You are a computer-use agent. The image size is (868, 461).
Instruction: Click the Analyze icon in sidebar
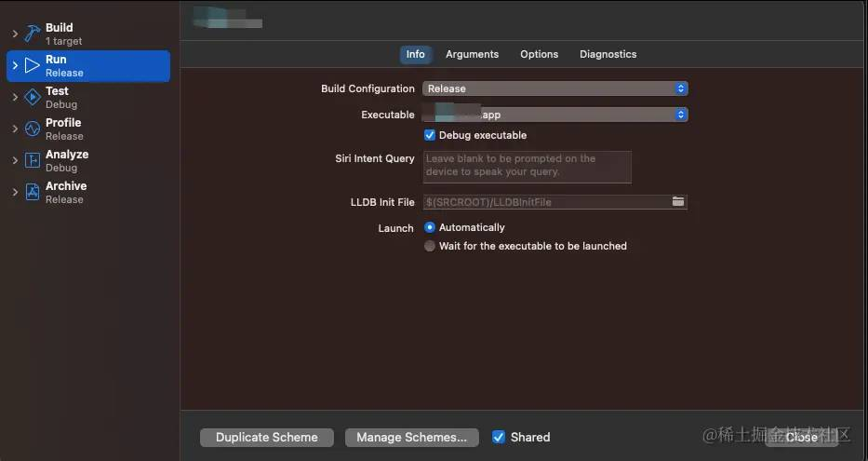click(33, 160)
